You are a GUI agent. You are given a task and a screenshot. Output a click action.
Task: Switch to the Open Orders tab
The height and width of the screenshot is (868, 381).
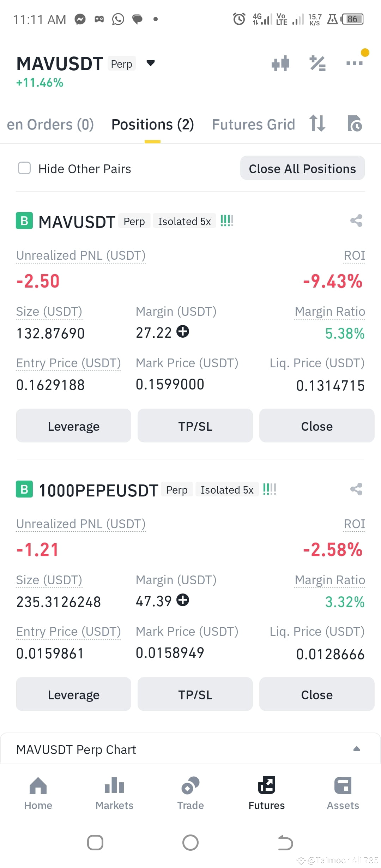pyautogui.click(x=50, y=125)
